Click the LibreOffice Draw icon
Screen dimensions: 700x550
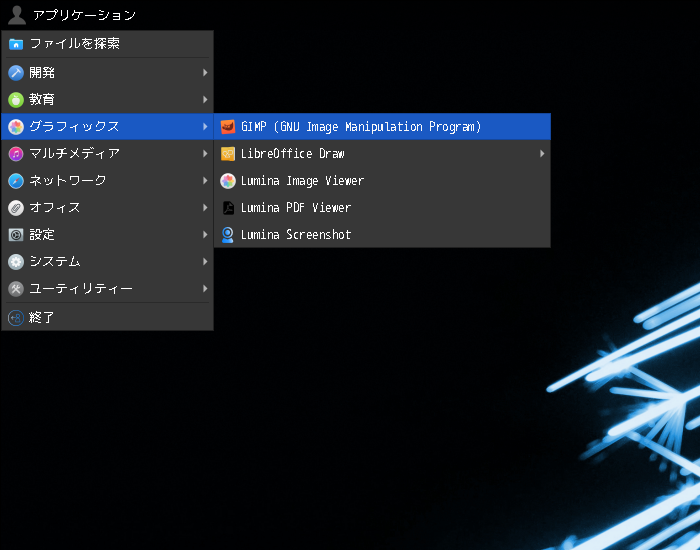click(x=228, y=154)
